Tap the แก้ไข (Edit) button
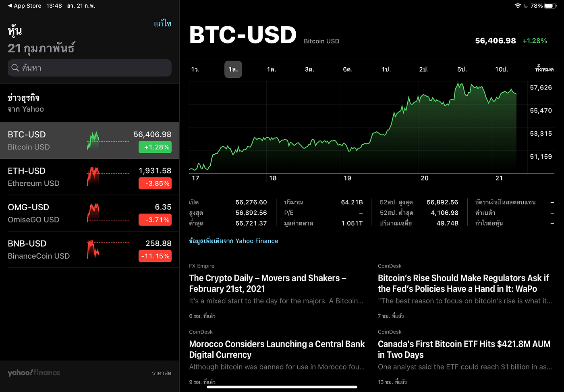The image size is (564, 392). click(163, 23)
